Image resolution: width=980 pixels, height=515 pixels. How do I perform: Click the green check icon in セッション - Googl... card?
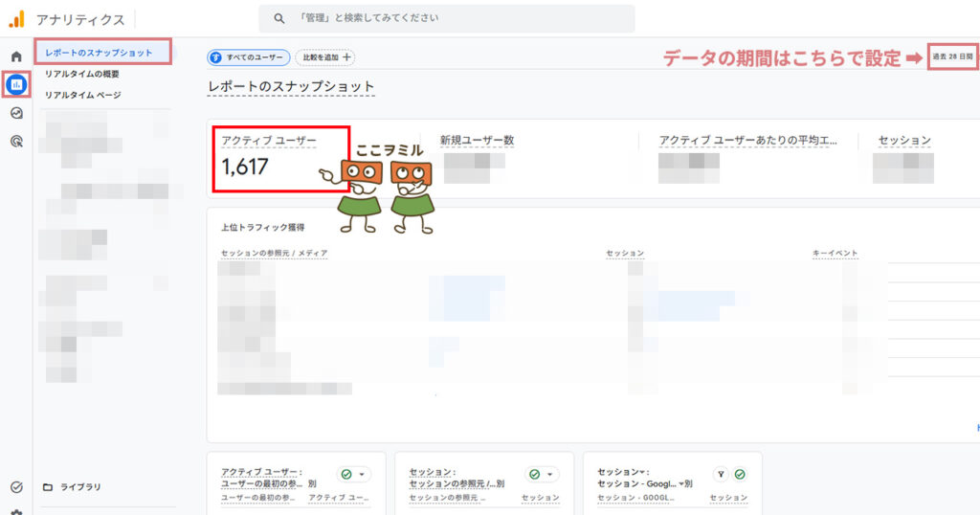click(740, 475)
